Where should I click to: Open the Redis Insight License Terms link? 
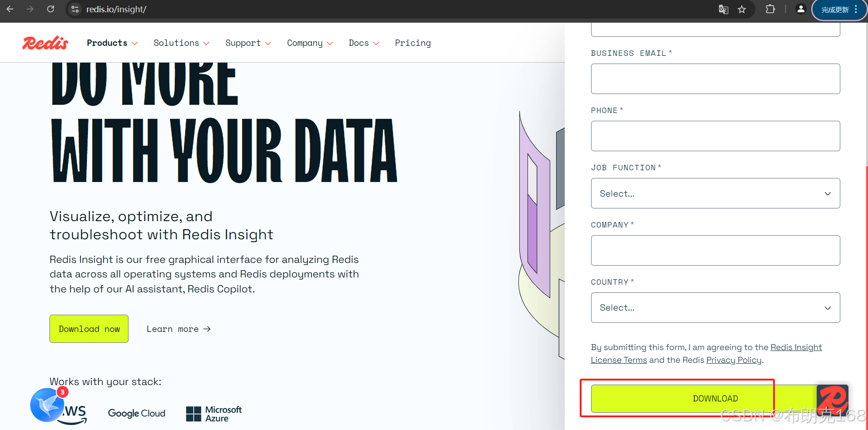(x=706, y=354)
